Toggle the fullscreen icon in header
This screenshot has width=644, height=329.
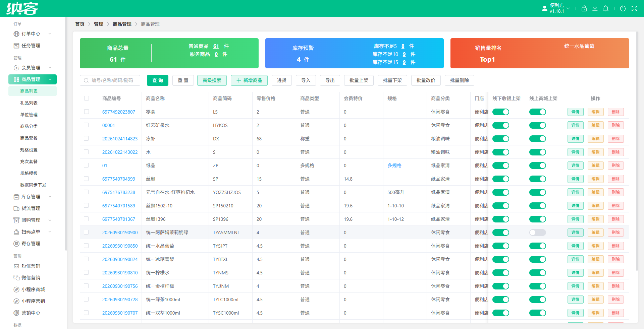coord(634,8)
